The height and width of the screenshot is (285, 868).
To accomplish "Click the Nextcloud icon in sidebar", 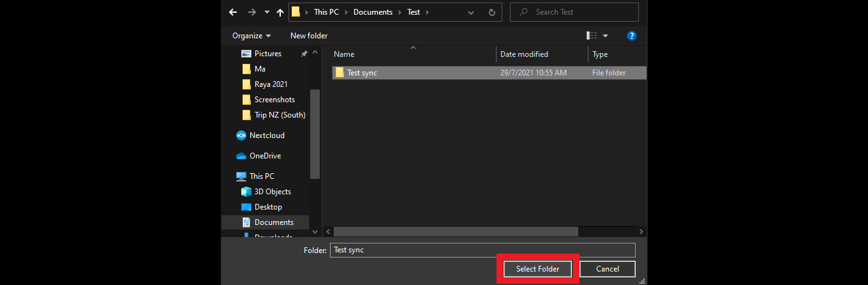I will 241,135.
